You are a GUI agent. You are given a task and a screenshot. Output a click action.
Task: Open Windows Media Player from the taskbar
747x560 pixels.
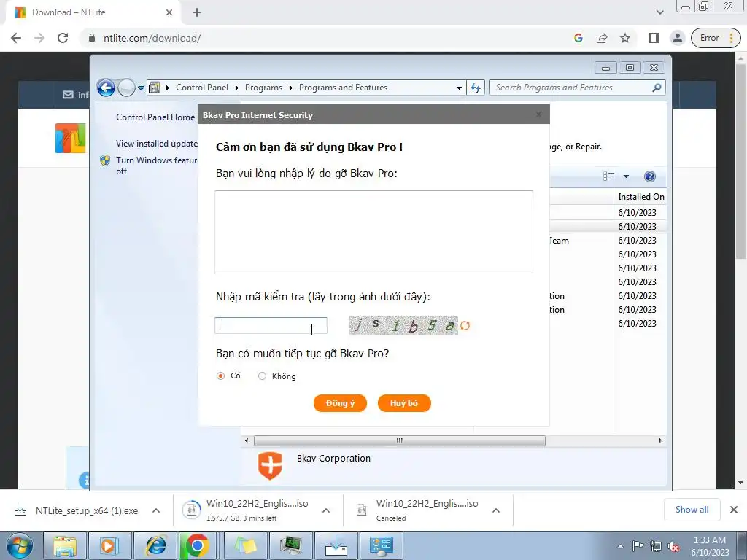[109, 545]
